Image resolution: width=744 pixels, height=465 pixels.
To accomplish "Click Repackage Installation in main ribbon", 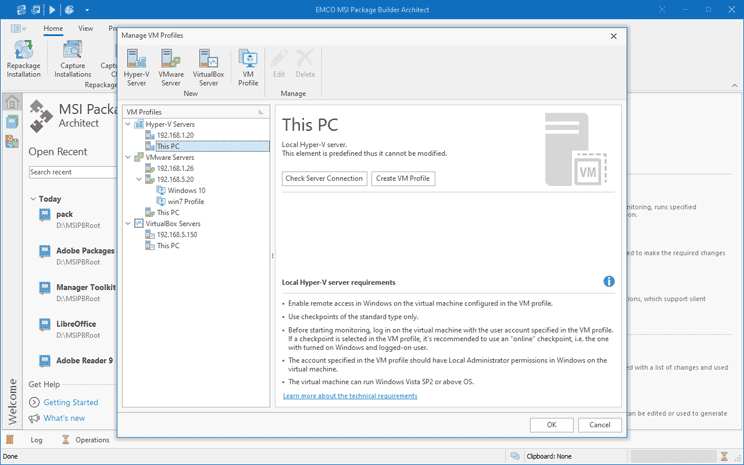I will click(x=23, y=59).
